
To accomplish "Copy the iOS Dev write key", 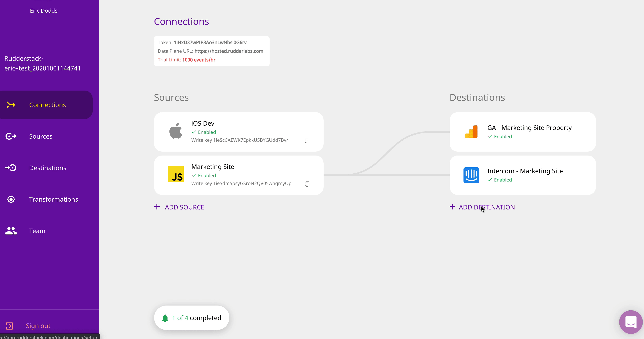I will click(x=307, y=140).
